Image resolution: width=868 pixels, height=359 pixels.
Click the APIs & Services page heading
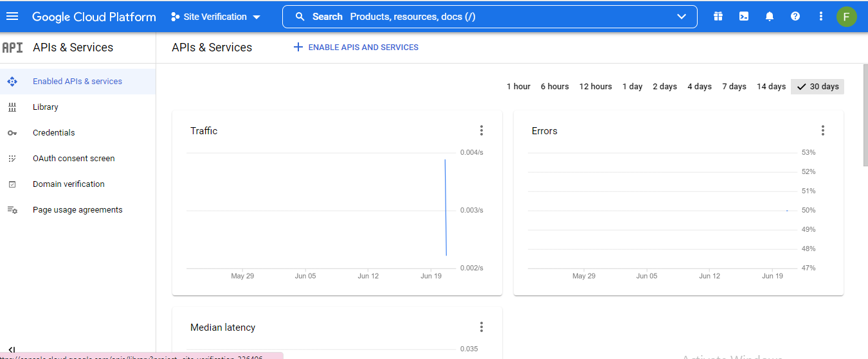pos(212,48)
